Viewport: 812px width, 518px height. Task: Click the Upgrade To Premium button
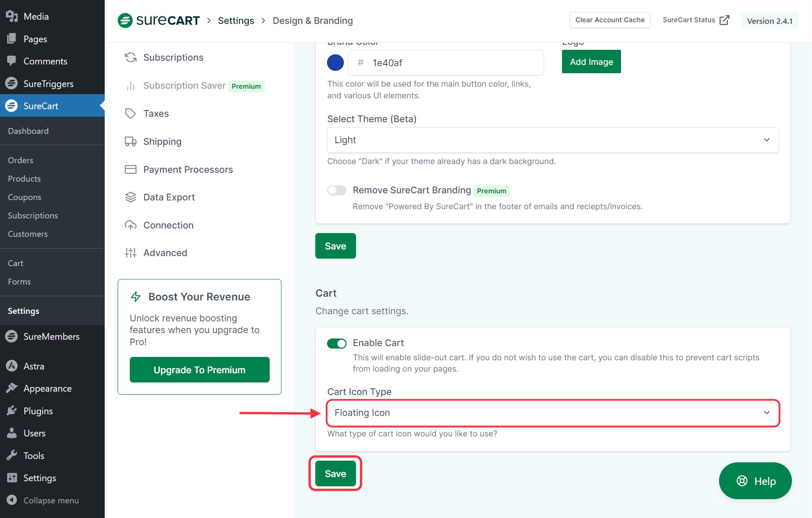[199, 369]
